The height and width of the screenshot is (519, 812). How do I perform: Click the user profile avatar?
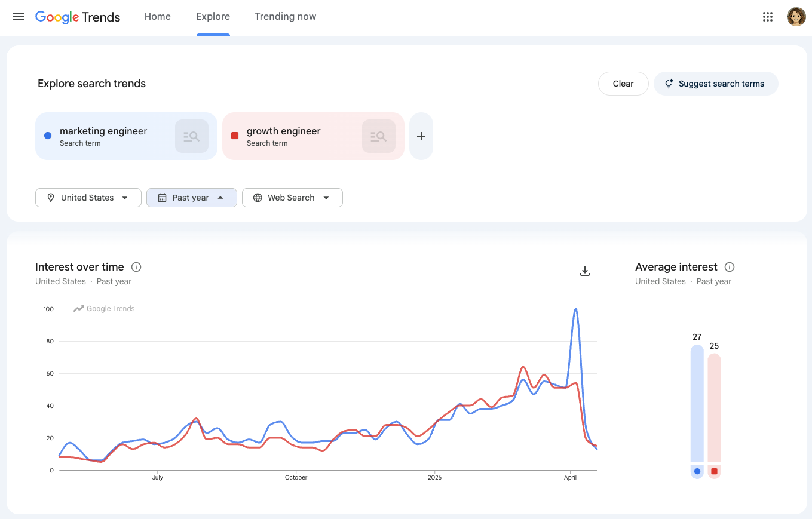pyautogui.click(x=796, y=17)
